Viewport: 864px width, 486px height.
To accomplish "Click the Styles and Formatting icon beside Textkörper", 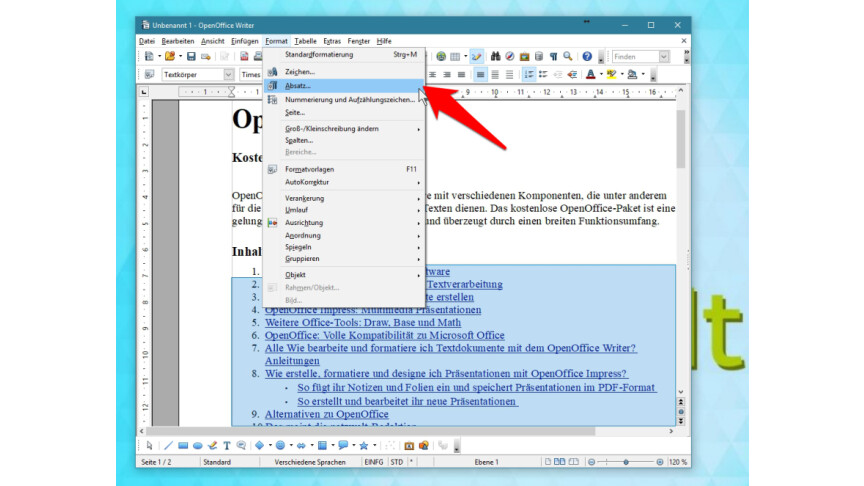I will click(x=149, y=74).
